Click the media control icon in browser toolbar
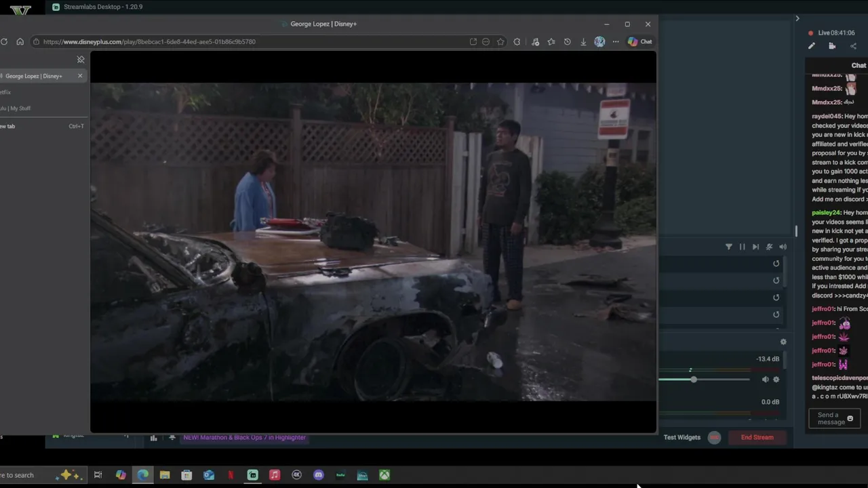868x488 pixels. (x=535, y=41)
